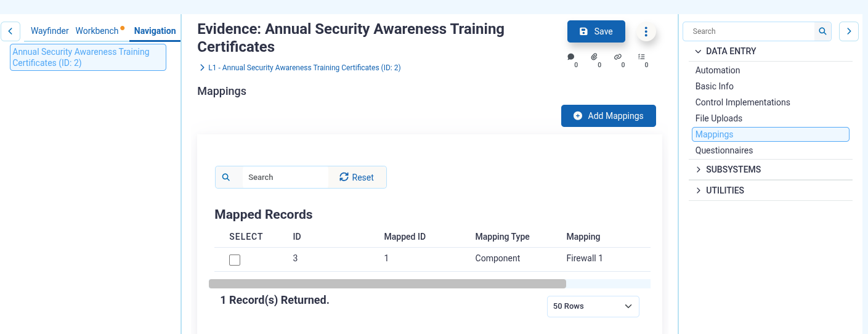
Task: Open L1 Annual Security Awareness breadcrumb link
Action: (x=304, y=68)
